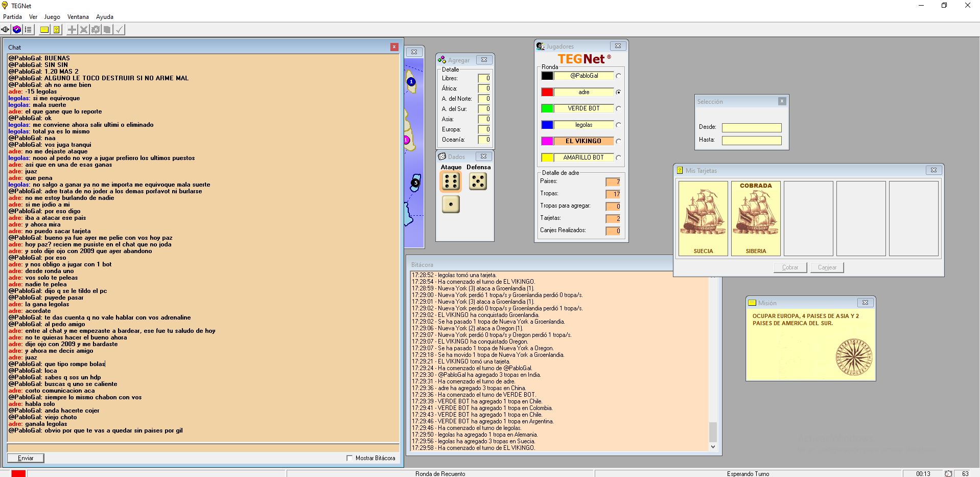Click the checkmark end-turn toolbar icon
The height and width of the screenshot is (477, 980).
coord(119,30)
